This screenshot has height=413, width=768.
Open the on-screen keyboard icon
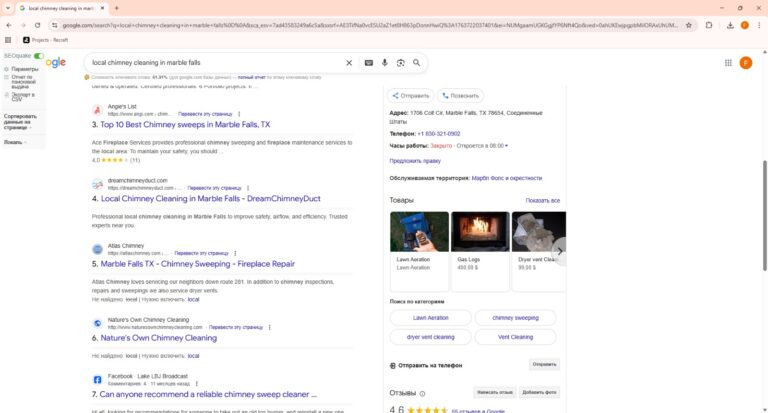click(369, 63)
